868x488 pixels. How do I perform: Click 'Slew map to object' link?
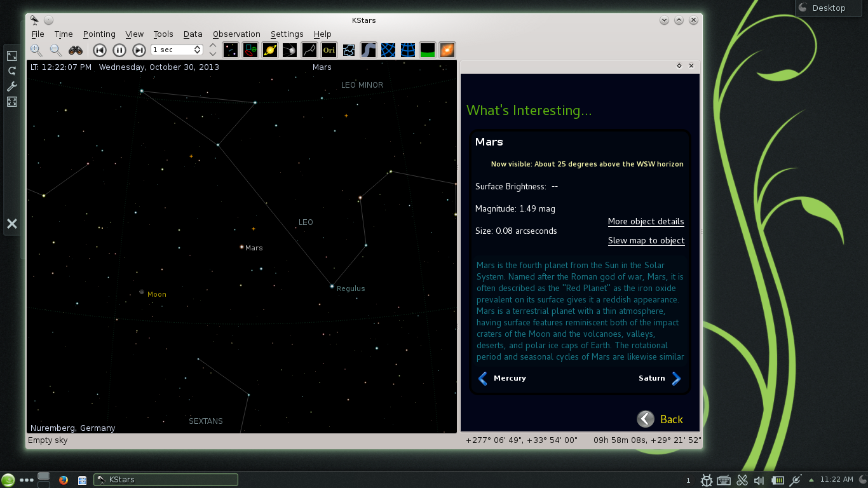point(646,241)
